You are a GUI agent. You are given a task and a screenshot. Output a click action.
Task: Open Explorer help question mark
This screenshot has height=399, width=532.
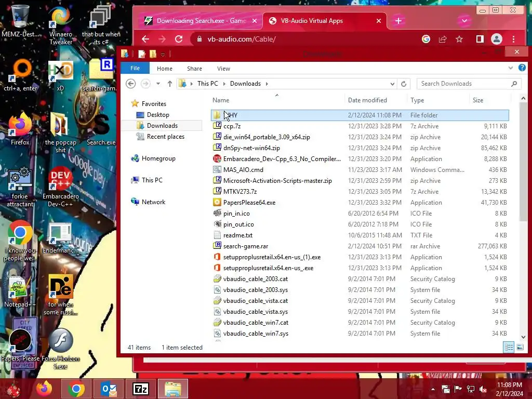pyautogui.click(x=522, y=68)
